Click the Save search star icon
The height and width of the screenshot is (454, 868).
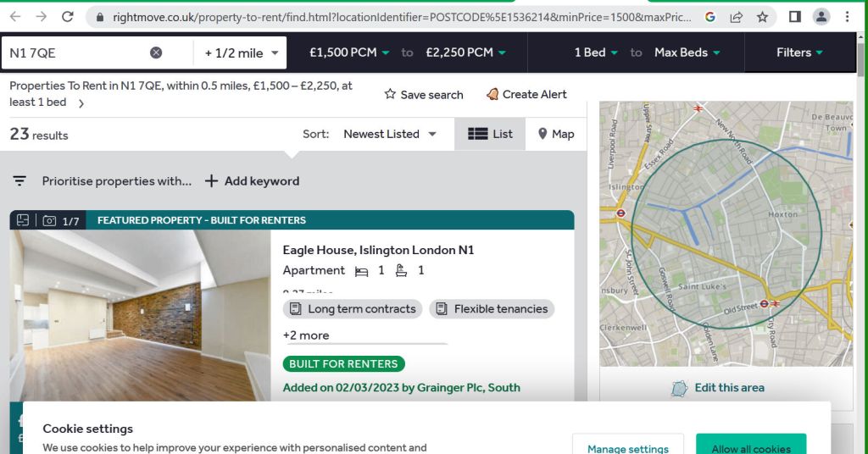[x=390, y=94]
